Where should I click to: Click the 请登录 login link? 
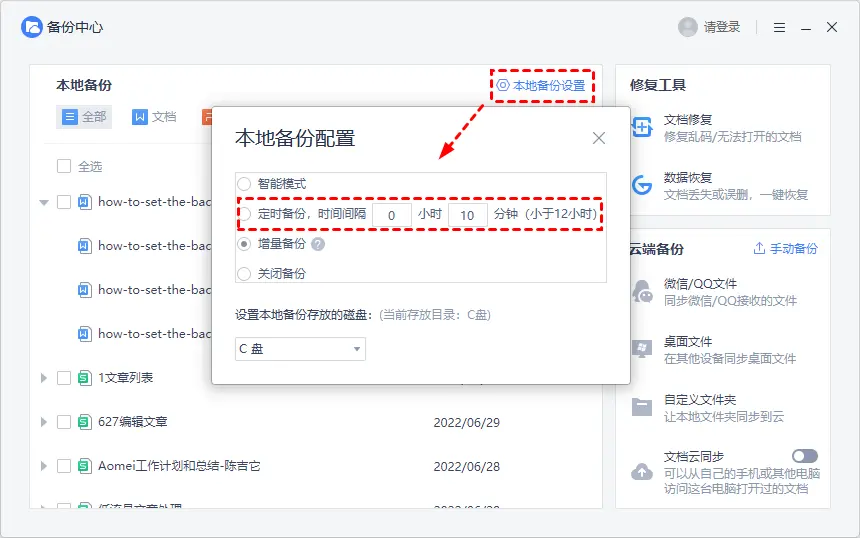pos(722,27)
